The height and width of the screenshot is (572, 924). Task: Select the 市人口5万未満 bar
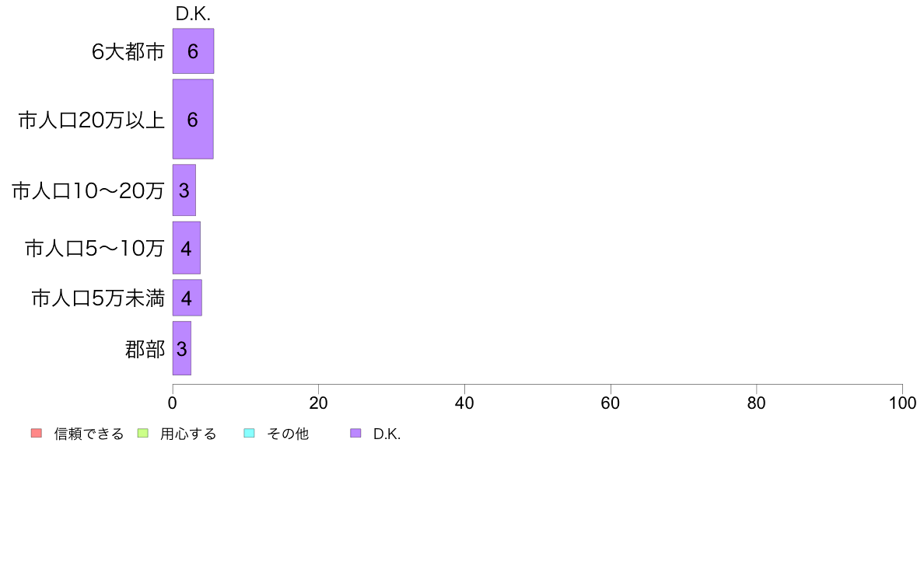(187, 298)
